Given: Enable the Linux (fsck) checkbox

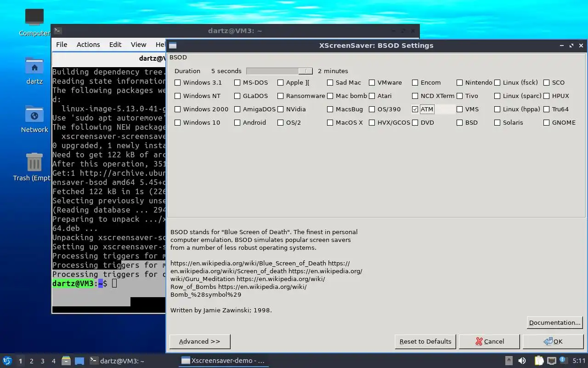Looking at the screenshot, I should 497,83.
